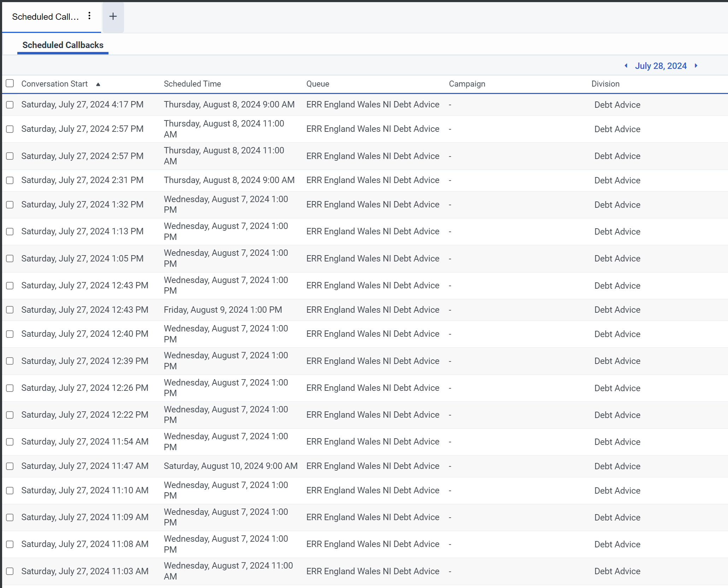Image resolution: width=728 pixels, height=588 pixels.
Task: Click the sort arrow on Conversation Start
Action: 98,84
